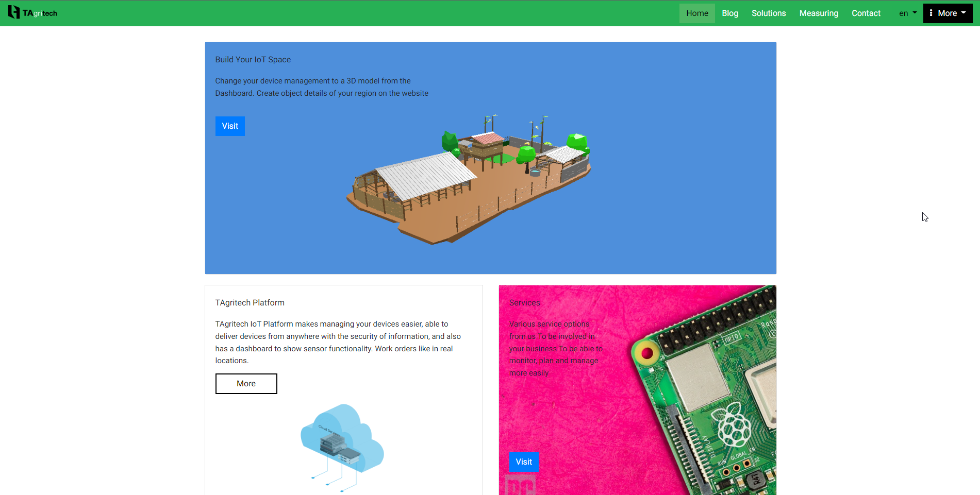Select the 'TAgritech Platform' card title

click(x=250, y=303)
